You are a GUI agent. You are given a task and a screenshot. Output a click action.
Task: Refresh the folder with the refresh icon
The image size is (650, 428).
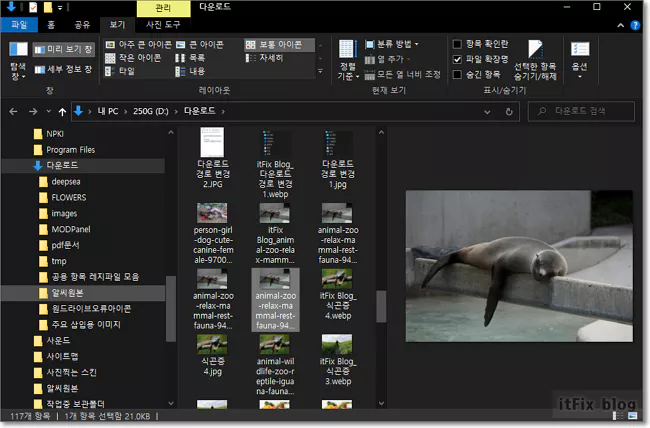click(x=509, y=112)
